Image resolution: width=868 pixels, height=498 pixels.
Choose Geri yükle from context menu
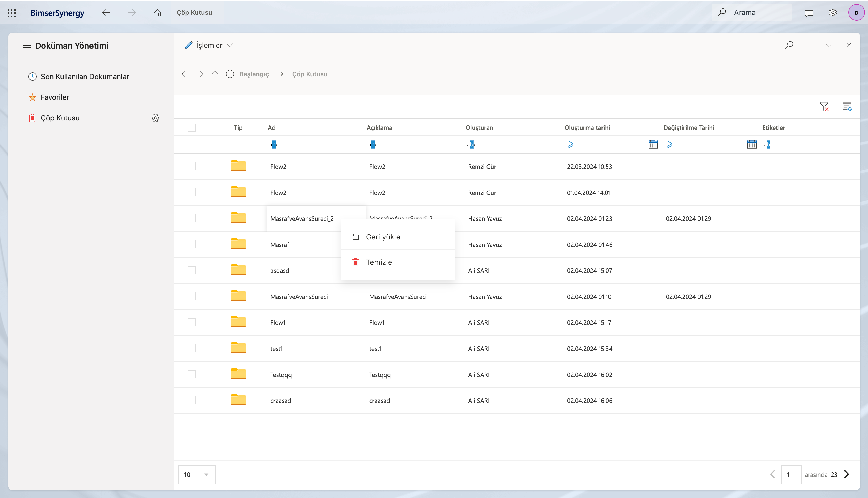coord(398,237)
